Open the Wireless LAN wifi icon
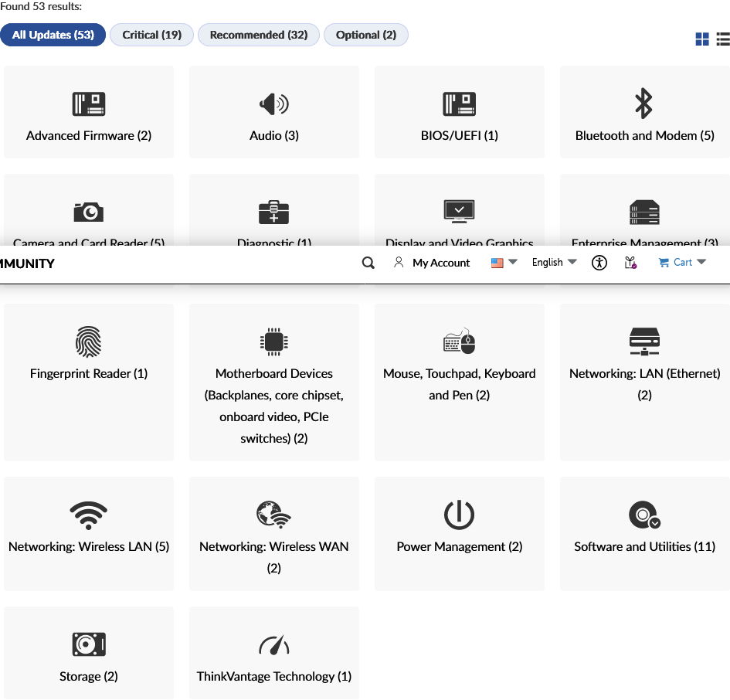 coord(89,515)
